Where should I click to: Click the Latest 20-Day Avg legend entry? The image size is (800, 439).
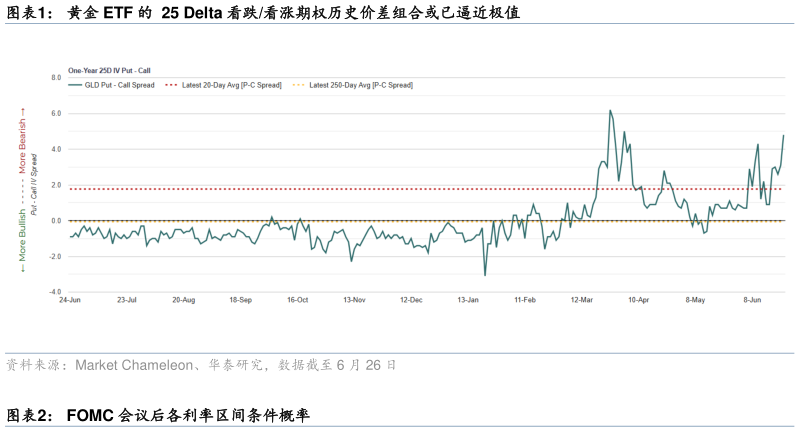pyautogui.click(x=223, y=85)
